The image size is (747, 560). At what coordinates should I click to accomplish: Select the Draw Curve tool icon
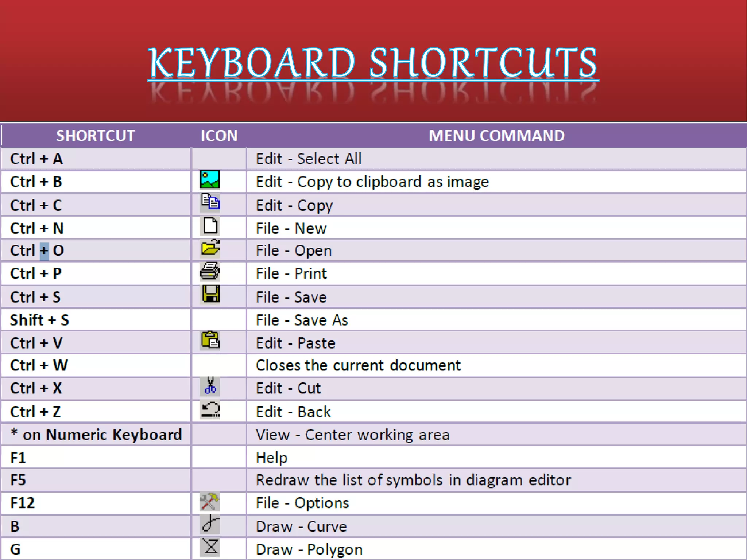coord(210,524)
